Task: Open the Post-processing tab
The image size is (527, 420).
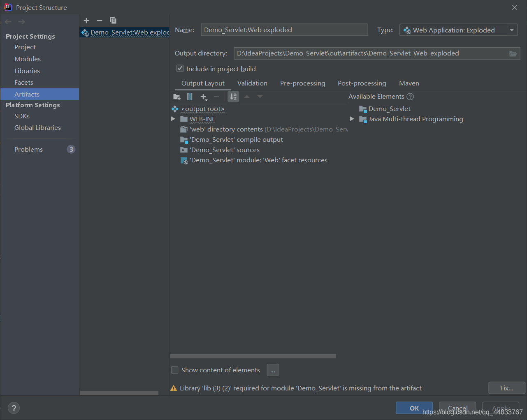Action: pyautogui.click(x=362, y=83)
